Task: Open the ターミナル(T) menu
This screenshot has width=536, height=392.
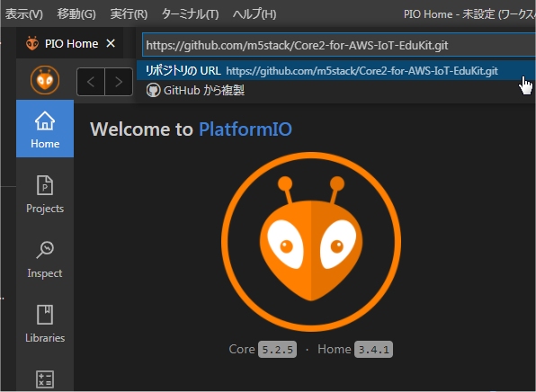Action: point(190,14)
